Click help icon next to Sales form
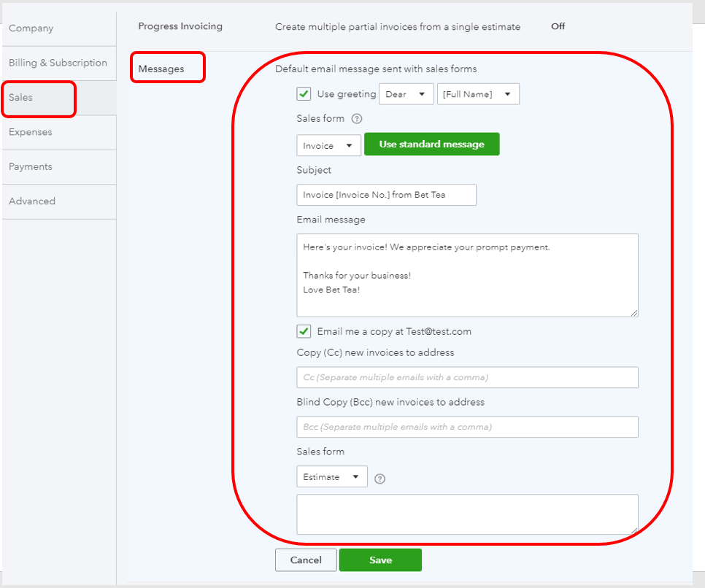This screenshot has height=588, width=705. (x=357, y=119)
